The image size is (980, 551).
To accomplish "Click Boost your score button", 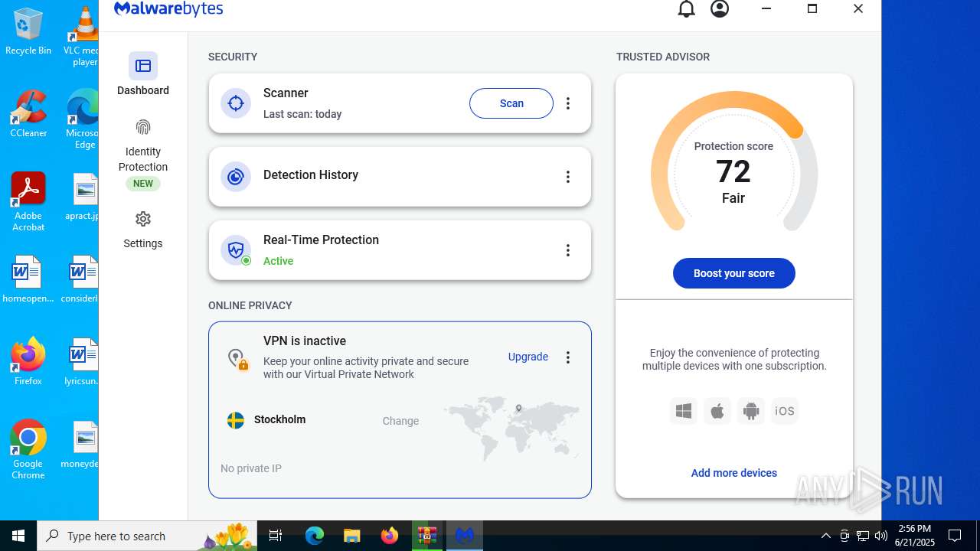I will pos(734,273).
